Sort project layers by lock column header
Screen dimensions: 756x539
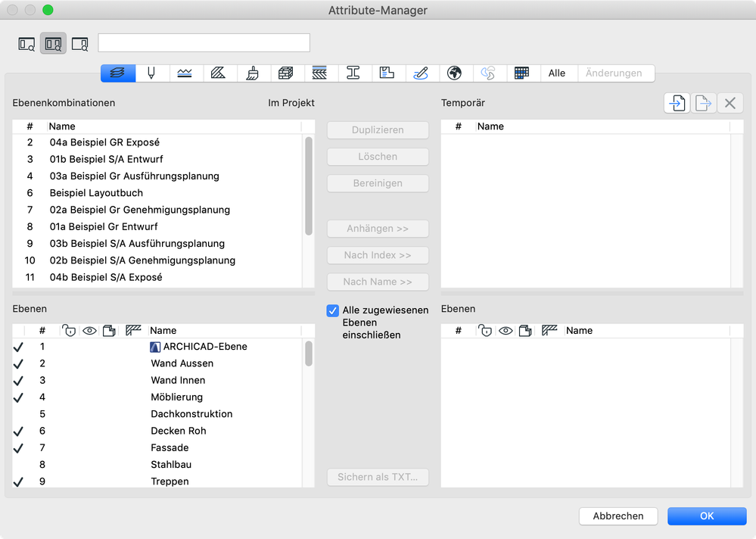click(69, 331)
